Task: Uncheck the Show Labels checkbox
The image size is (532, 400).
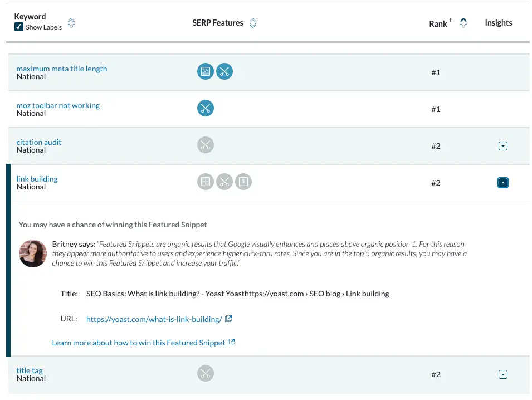Action: [x=19, y=27]
